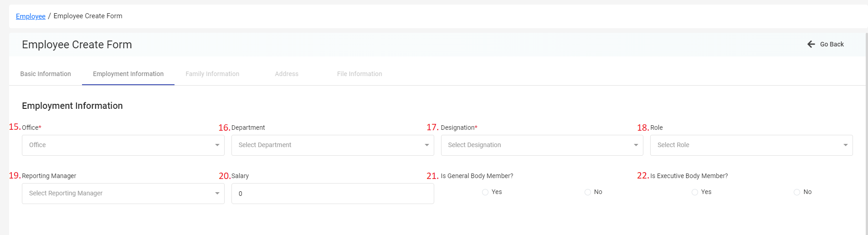Click the Department dropdown caret arrow

(427, 145)
